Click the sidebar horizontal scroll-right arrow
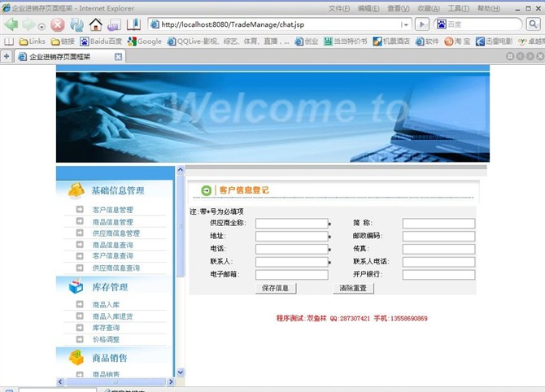 click(171, 381)
